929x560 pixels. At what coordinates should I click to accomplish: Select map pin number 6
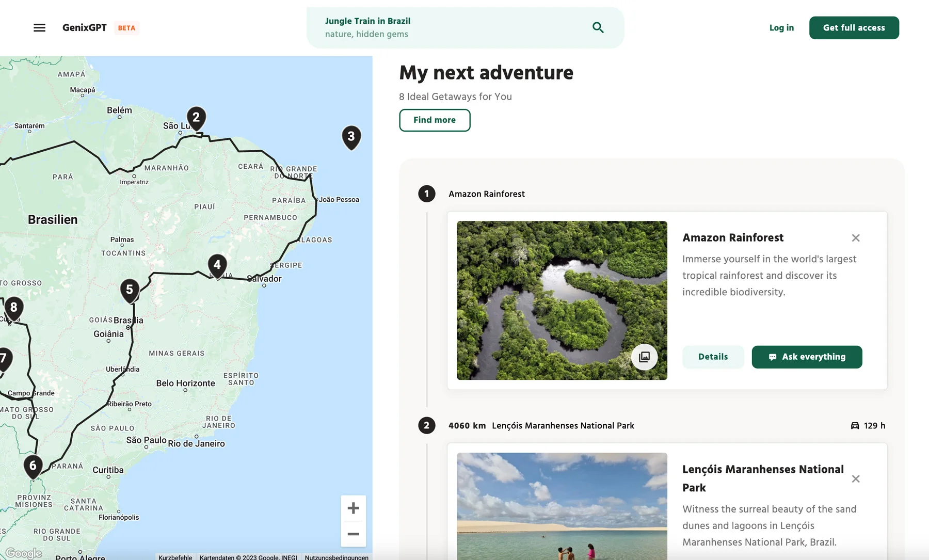tap(33, 467)
